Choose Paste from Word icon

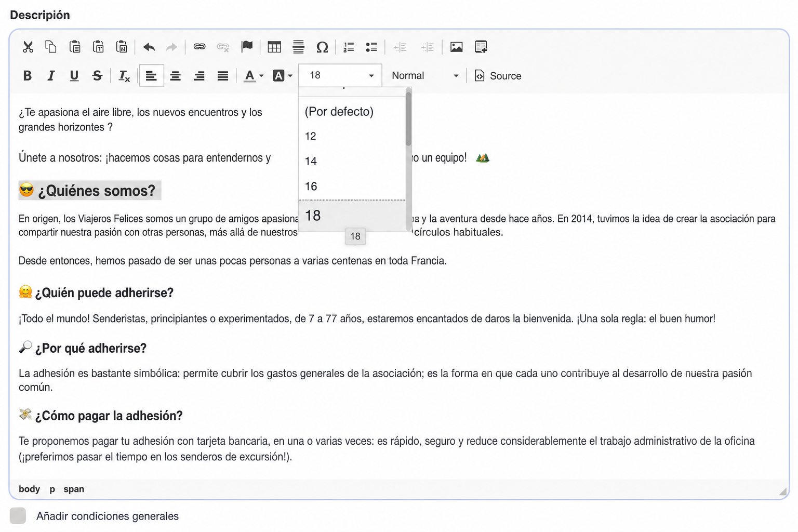tap(122, 47)
